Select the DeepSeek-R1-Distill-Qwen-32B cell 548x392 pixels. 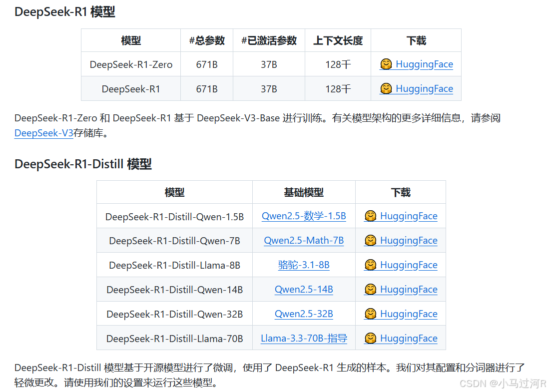(175, 314)
